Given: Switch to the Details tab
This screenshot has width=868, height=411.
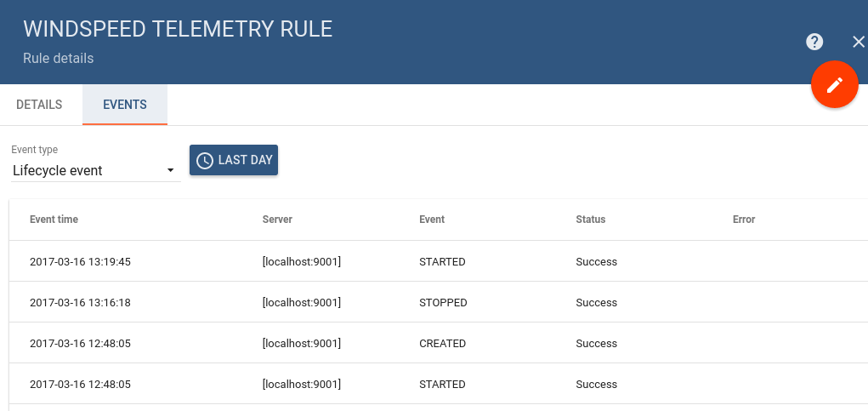Looking at the screenshot, I should pyautogui.click(x=39, y=105).
